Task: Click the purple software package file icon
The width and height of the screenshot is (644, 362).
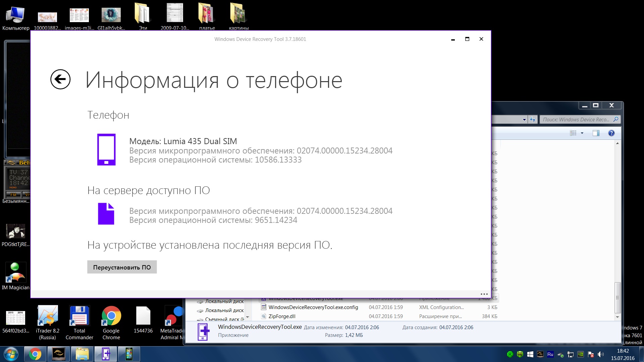Action: tap(106, 214)
